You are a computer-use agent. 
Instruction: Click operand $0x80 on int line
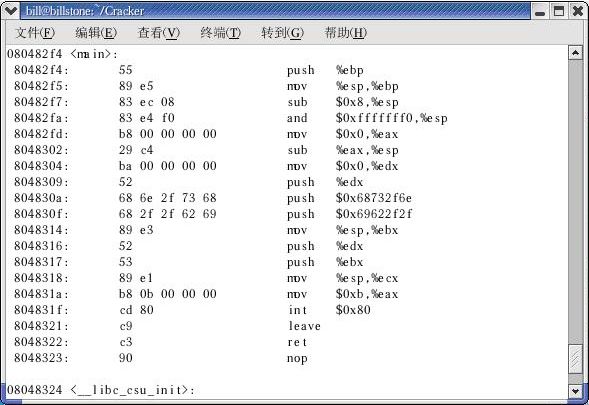click(353, 310)
